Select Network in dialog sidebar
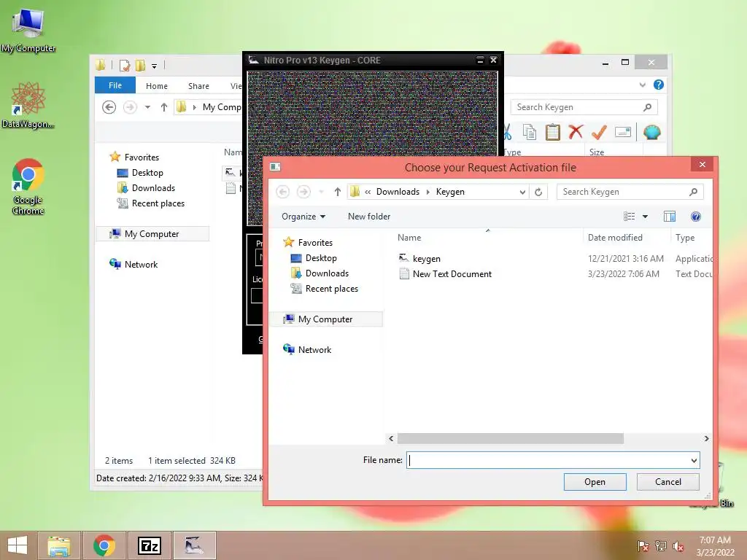 click(x=314, y=349)
